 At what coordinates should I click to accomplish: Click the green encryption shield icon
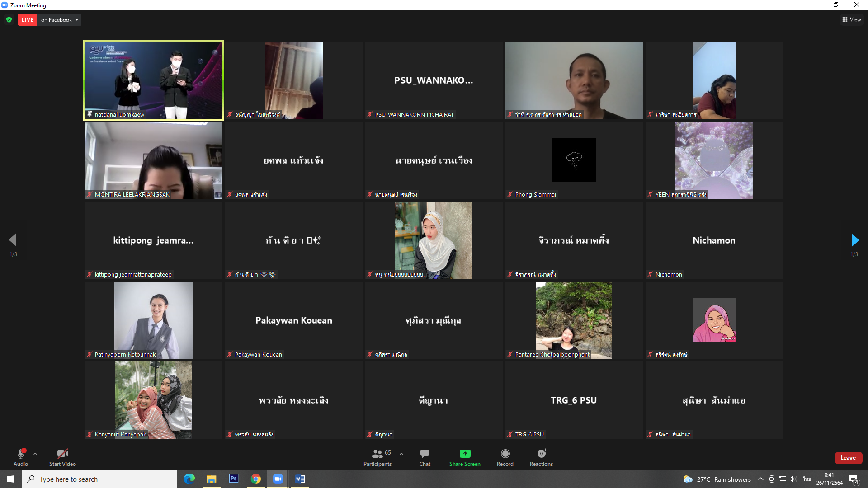coord(9,19)
